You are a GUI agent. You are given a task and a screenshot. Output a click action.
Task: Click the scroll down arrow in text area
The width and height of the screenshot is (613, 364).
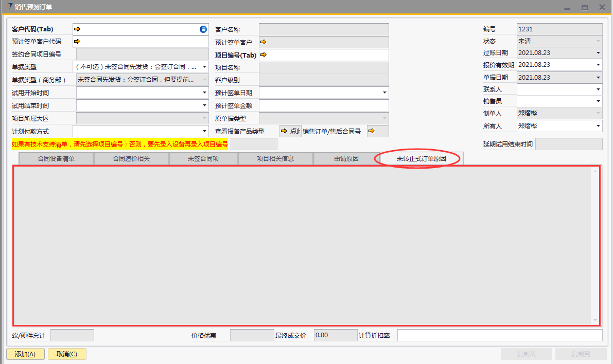[x=596, y=320]
